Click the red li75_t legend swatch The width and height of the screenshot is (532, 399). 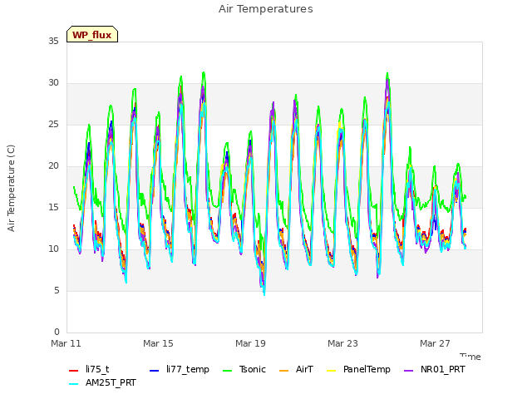click(73, 371)
